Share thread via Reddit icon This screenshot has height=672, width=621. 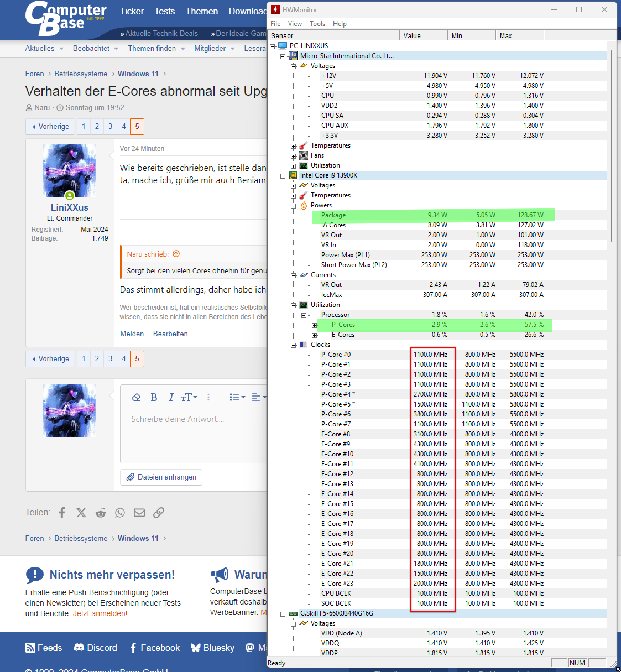pyautogui.click(x=101, y=513)
